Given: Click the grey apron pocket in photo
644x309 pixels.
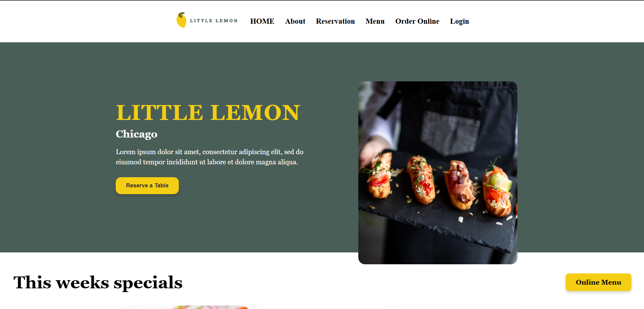Looking at the screenshot, I should click(x=450, y=132).
